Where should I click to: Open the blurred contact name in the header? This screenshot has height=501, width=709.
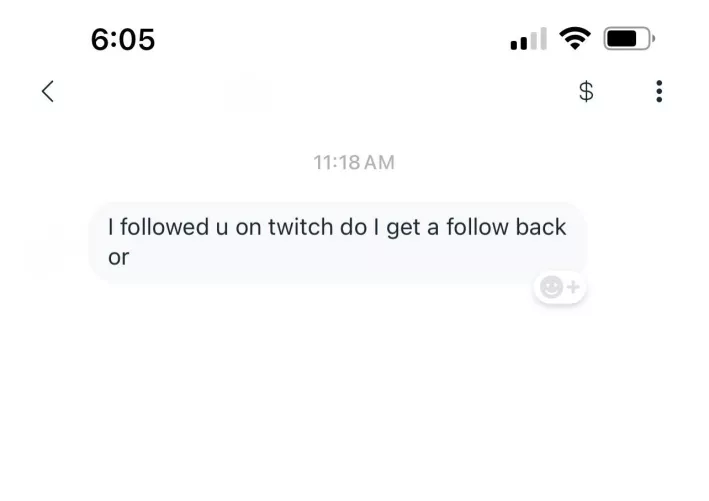tap(250, 93)
